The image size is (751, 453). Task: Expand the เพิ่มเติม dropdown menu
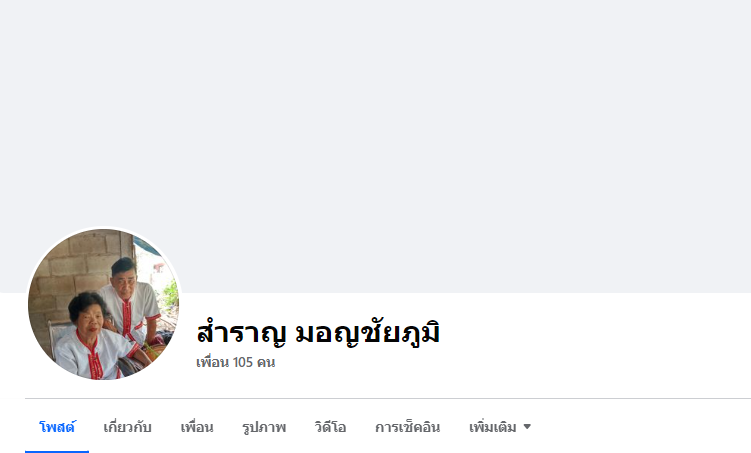500,427
